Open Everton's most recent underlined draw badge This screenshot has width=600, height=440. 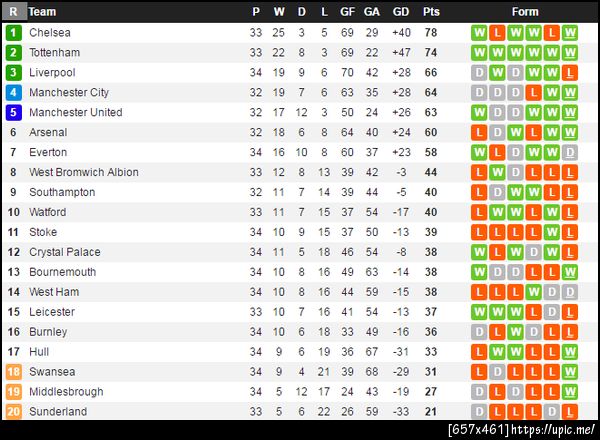570,152
